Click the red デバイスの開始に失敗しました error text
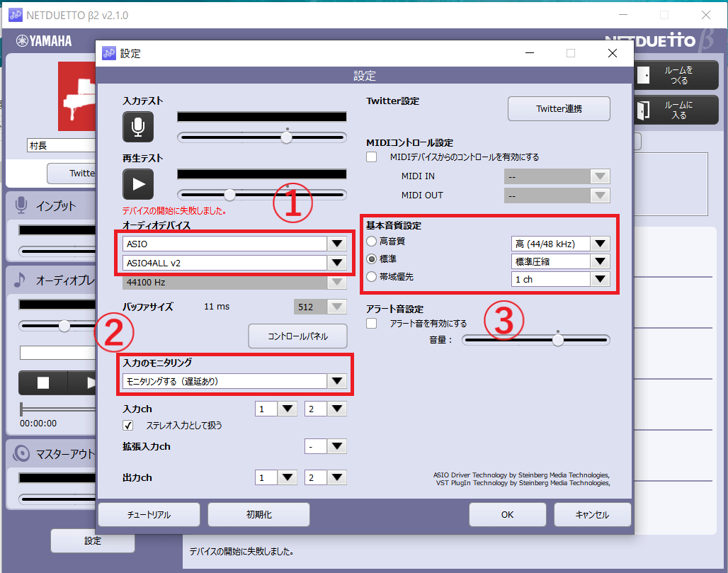Screen dimensions: 728x573 (x=175, y=210)
